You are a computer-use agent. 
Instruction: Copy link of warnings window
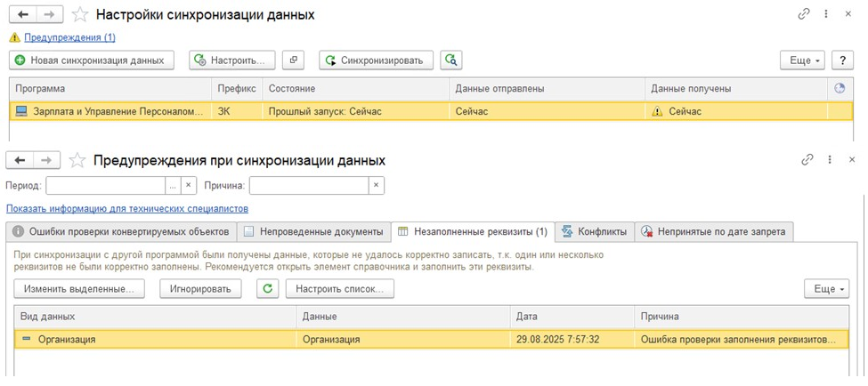pos(807,160)
